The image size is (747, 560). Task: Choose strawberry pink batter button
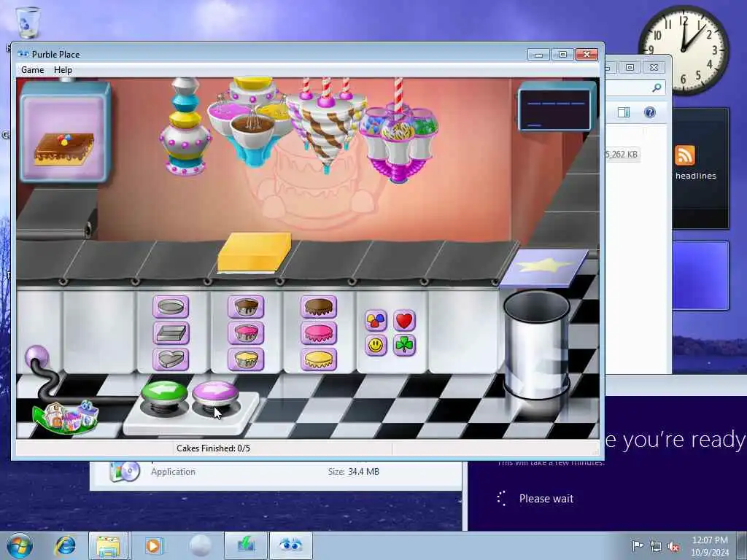(x=246, y=332)
